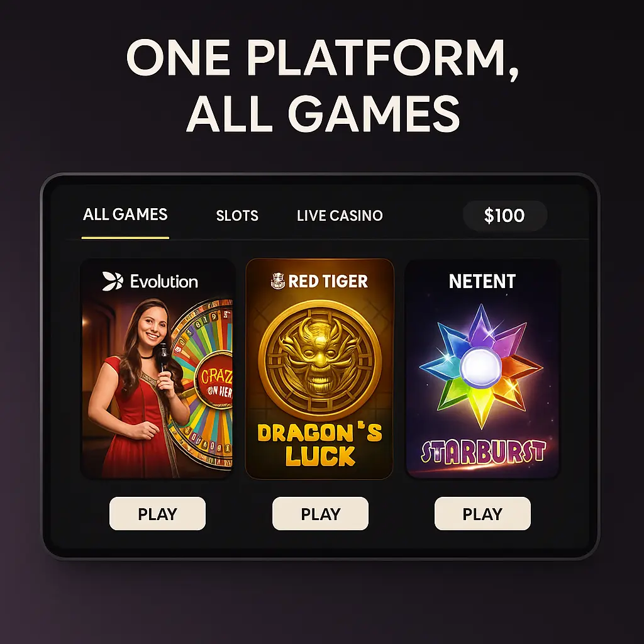Click the Starburst neon title logo
644x644 pixels.
tap(483, 452)
